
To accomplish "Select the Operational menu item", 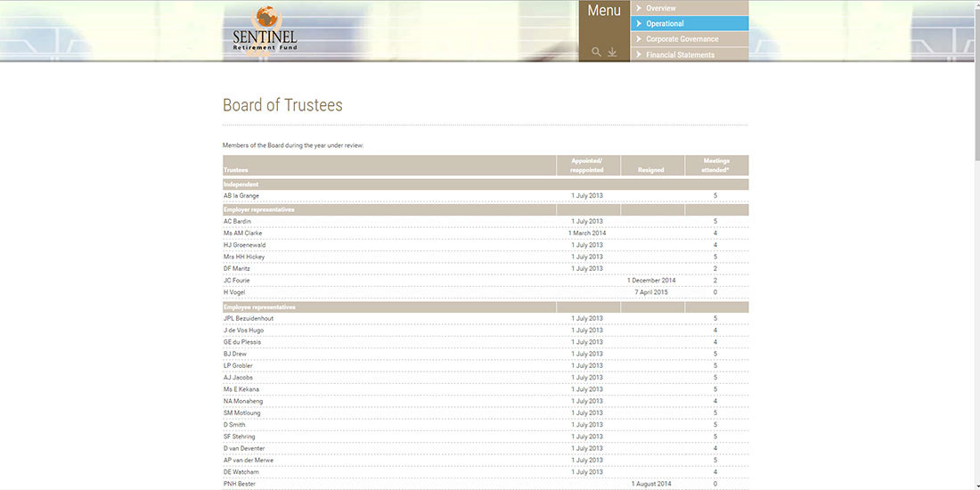I will coord(665,23).
